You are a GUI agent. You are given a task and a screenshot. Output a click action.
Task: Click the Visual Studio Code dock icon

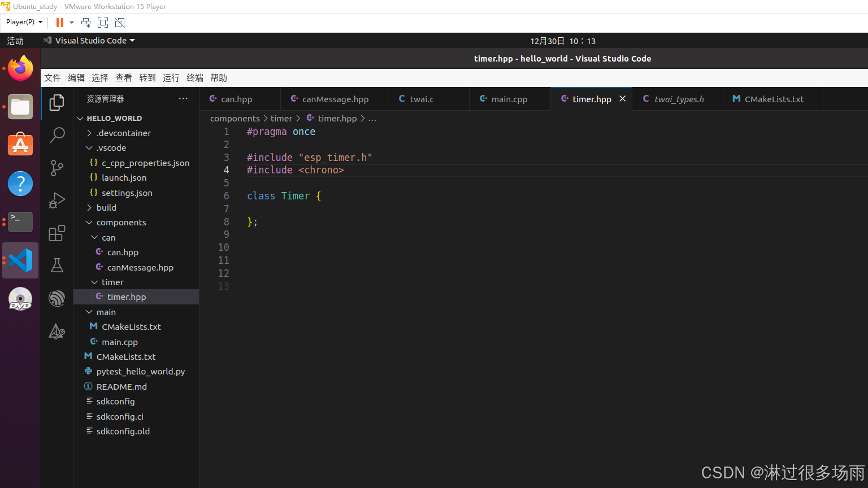[20, 260]
